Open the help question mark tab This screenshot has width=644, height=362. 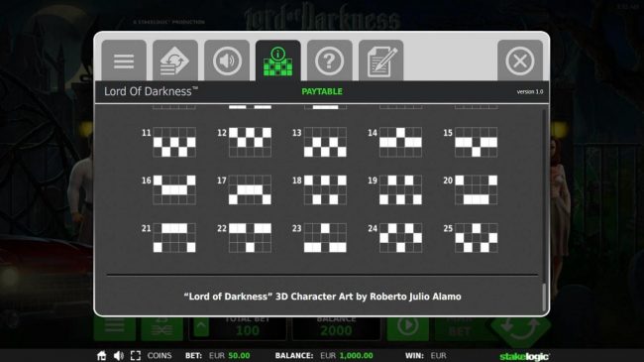(329, 60)
